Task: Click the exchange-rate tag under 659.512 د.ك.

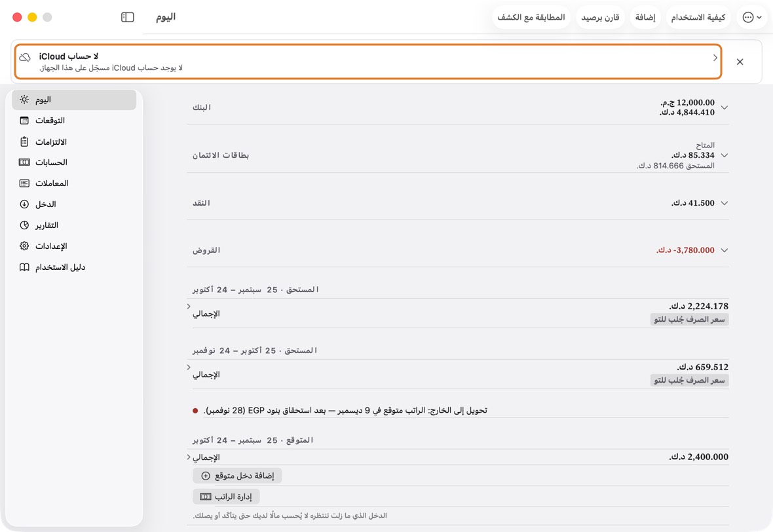Action: [689, 380]
